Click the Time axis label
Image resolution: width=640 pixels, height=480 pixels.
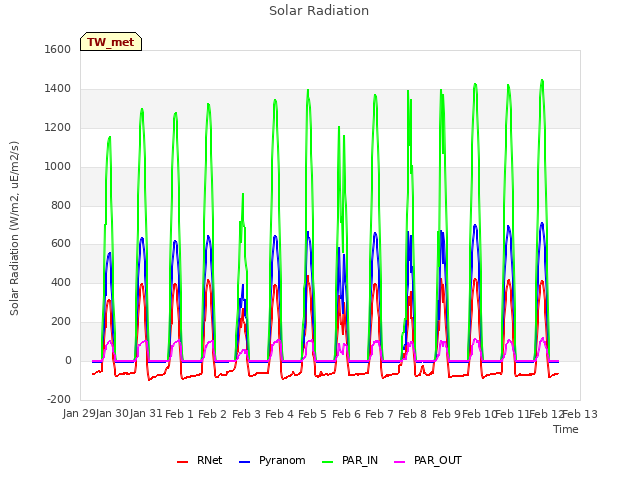(566, 429)
